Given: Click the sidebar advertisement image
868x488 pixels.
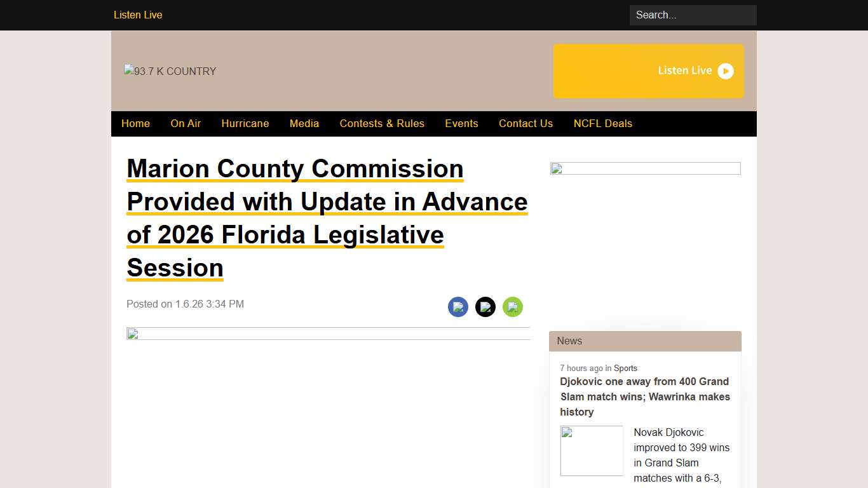Looking at the screenshot, I should 645,168.
